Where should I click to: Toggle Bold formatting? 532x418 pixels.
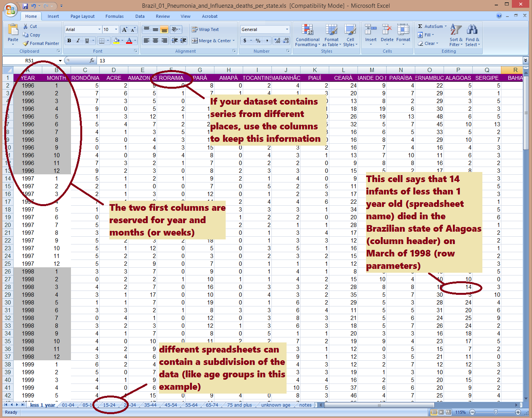pyautogui.click(x=69, y=41)
